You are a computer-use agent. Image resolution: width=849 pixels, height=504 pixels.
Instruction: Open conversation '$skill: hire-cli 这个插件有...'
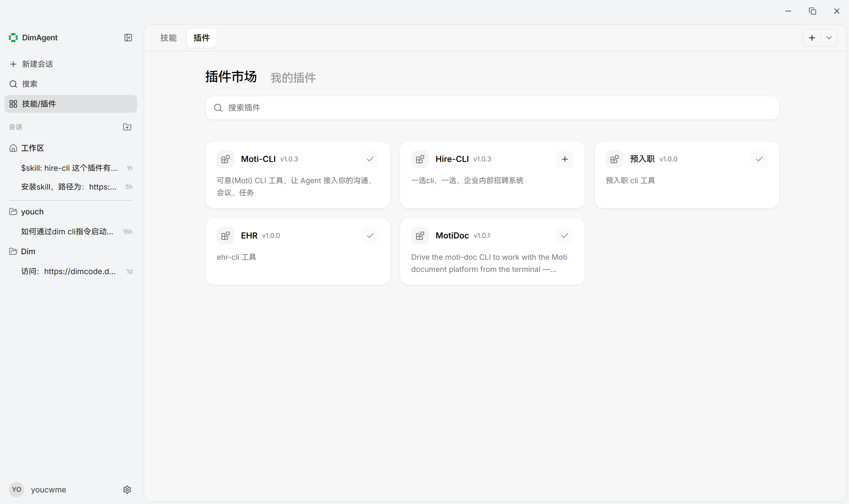pos(71,168)
